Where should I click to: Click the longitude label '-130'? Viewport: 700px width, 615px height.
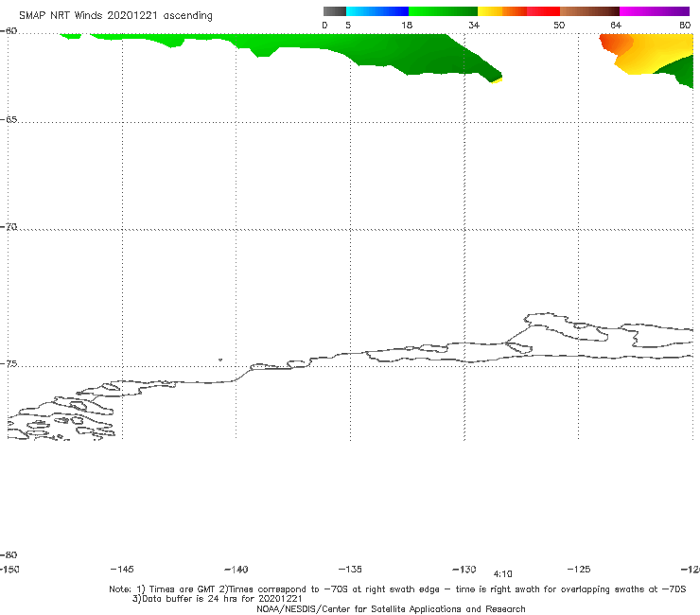(464, 569)
